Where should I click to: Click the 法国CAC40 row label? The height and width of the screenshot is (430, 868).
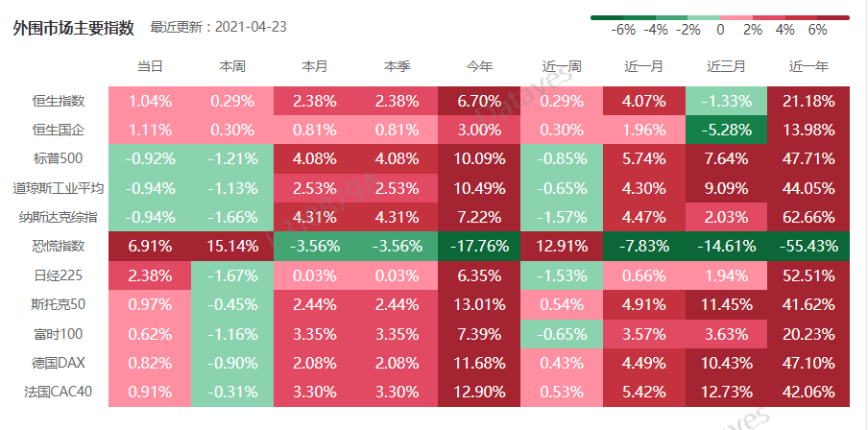tap(57, 392)
